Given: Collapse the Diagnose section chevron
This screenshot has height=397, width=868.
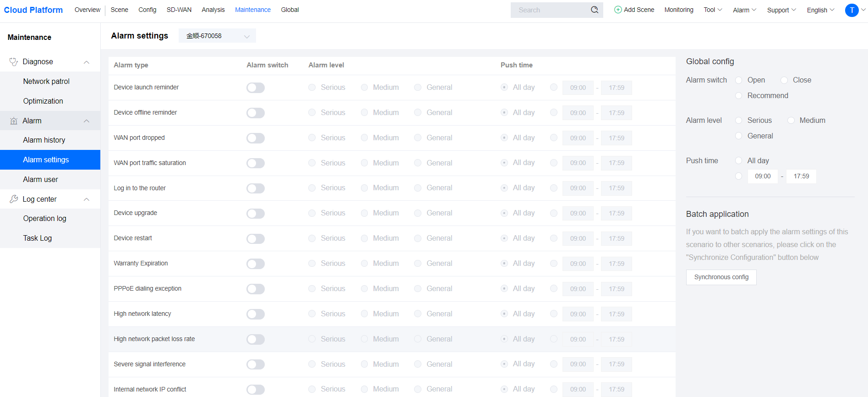Looking at the screenshot, I should pos(87,62).
